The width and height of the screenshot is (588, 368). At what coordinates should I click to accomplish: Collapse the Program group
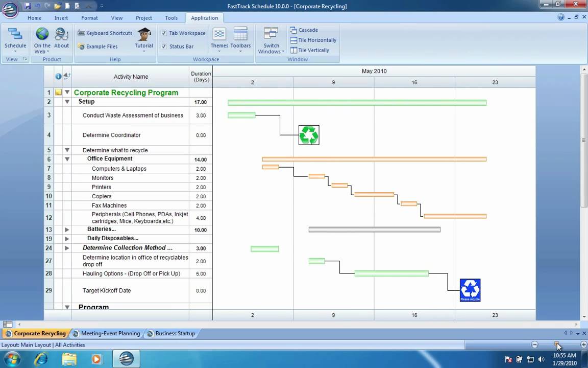(x=67, y=307)
